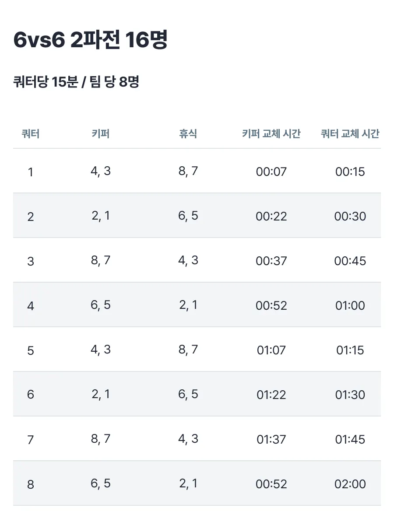394x532 pixels.
Task: Select the '키퍼' column header
Action: pyautogui.click(x=101, y=134)
